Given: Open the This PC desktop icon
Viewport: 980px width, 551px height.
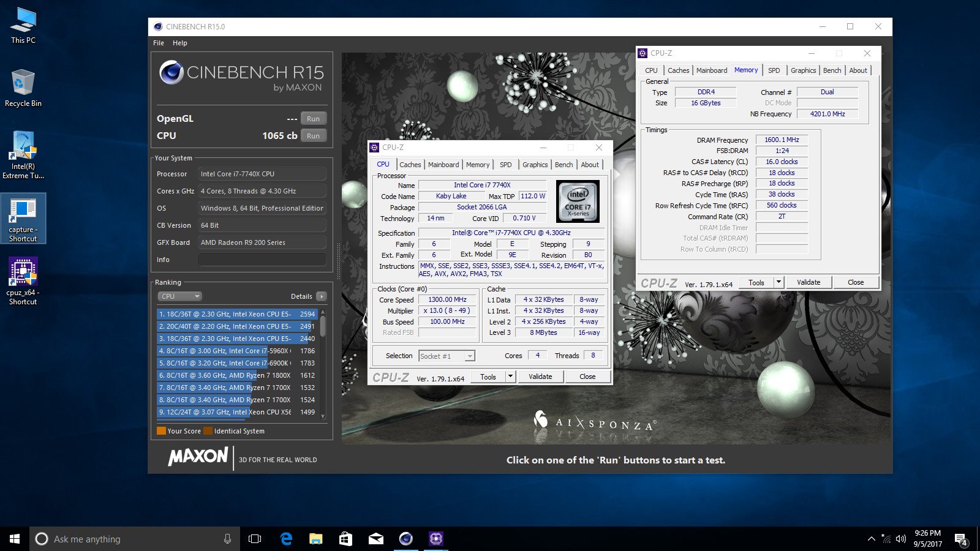Looking at the screenshot, I should (x=23, y=26).
